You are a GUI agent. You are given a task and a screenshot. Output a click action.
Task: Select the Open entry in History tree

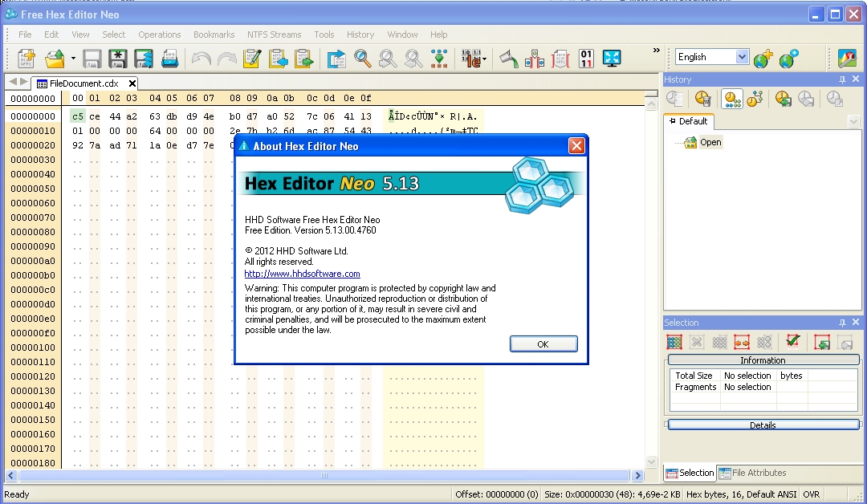coord(710,142)
